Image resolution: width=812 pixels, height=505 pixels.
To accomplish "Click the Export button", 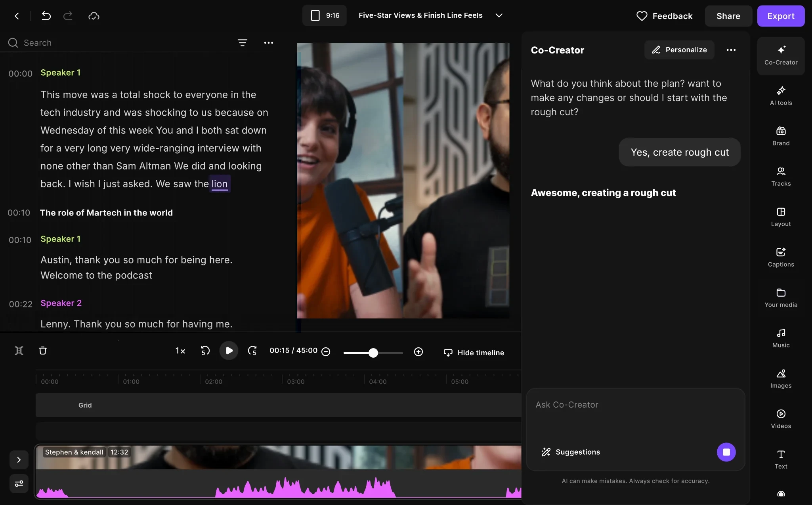I will point(781,16).
